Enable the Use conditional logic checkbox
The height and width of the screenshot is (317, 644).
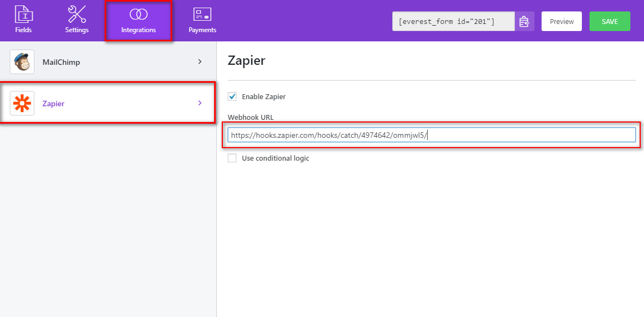[x=232, y=158]
